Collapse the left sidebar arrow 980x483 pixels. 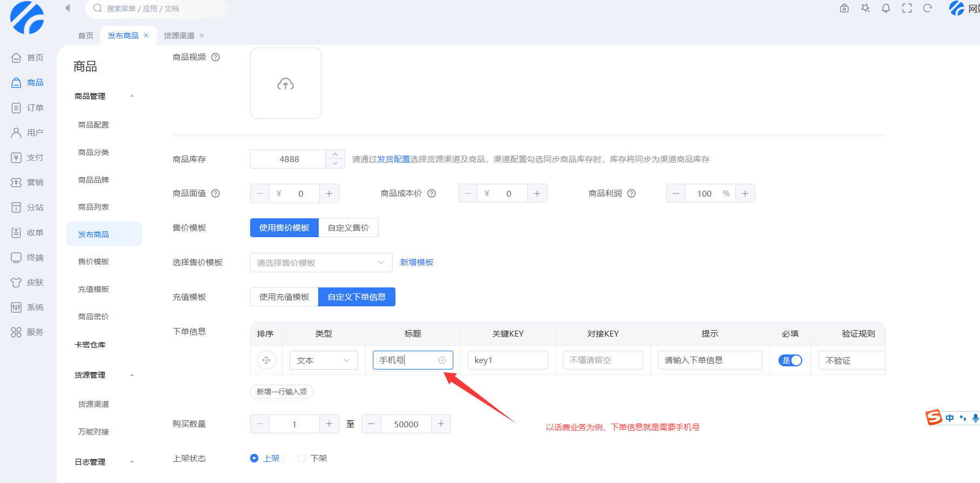(68, 8)
